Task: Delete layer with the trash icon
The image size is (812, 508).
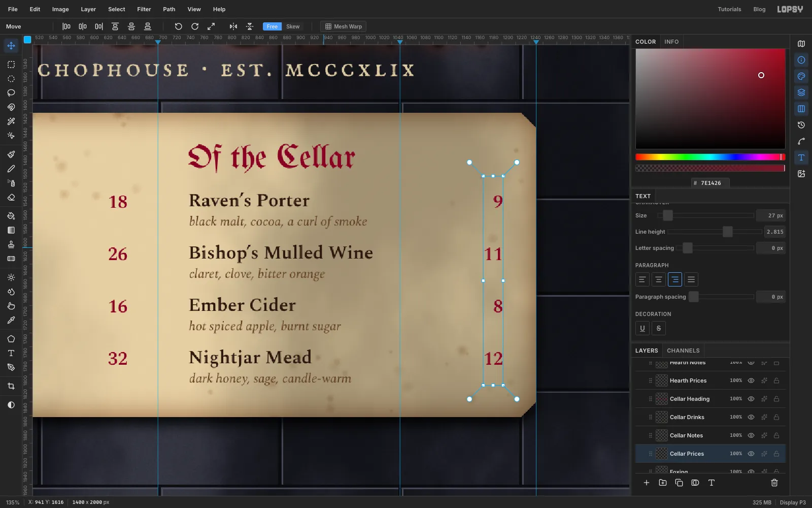Action: click(774, 483)
